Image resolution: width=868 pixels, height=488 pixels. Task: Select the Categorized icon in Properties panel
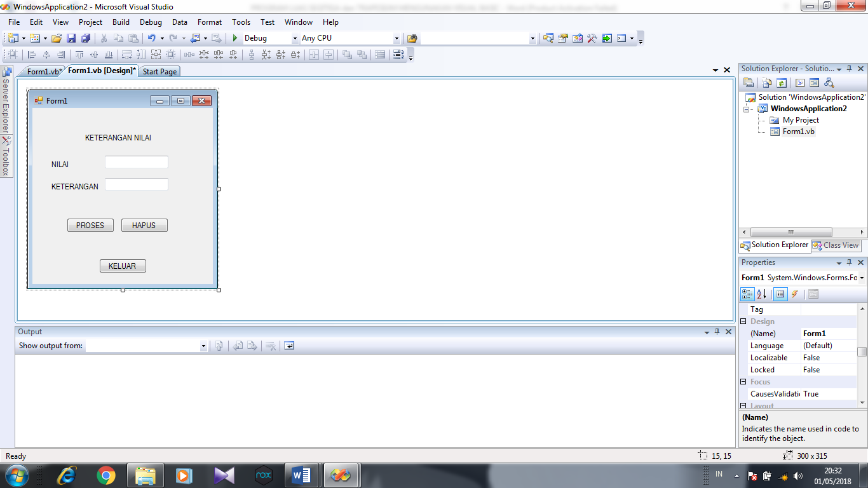pyautogui.click(x=747, y=294)
